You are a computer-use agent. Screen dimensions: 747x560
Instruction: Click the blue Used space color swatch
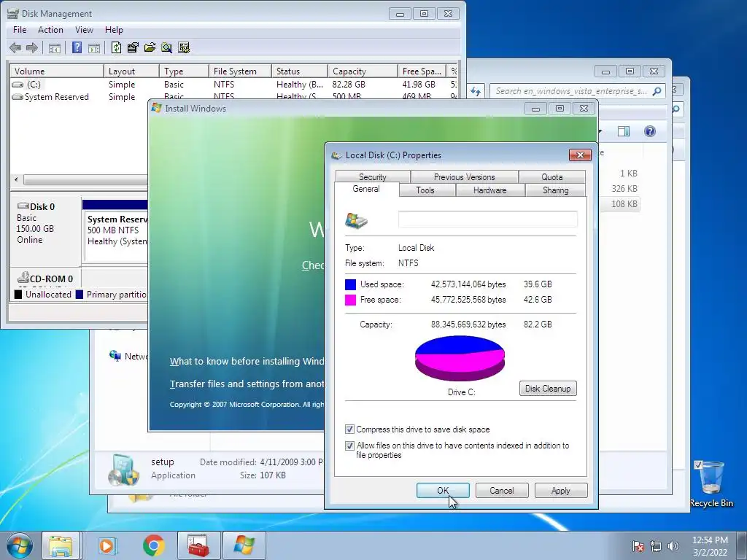pos(350,285)
